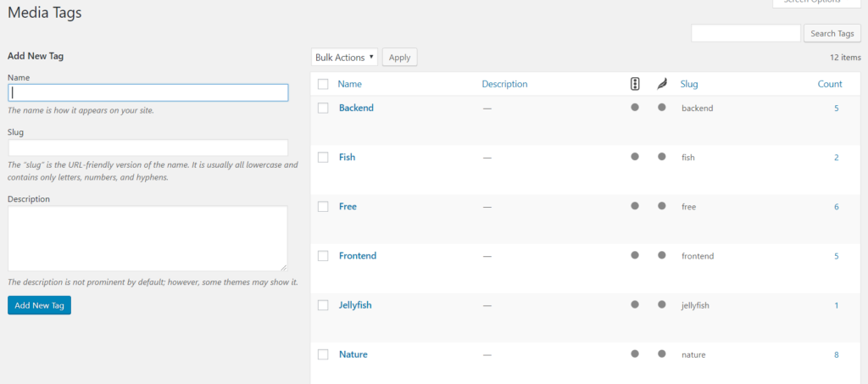
Task: Sort tags by Name column
Action: point(349,84)
